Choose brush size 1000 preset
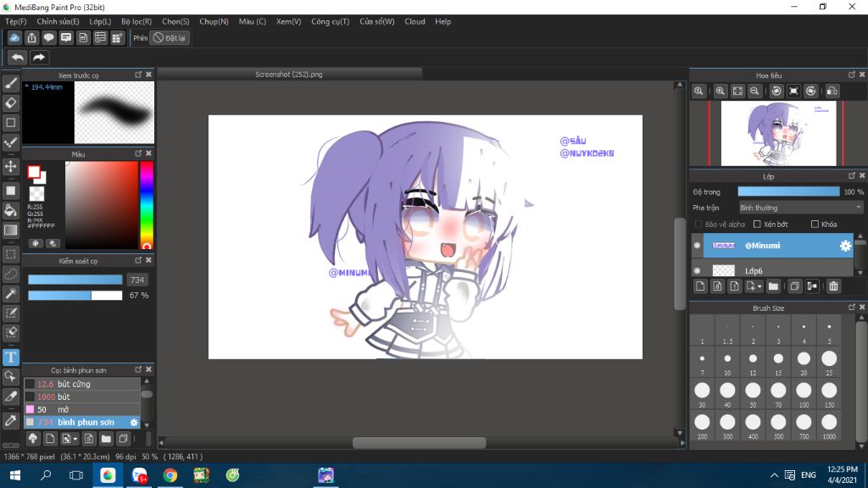The height and width of the screenshot is (488, 868). pos(829,426)
